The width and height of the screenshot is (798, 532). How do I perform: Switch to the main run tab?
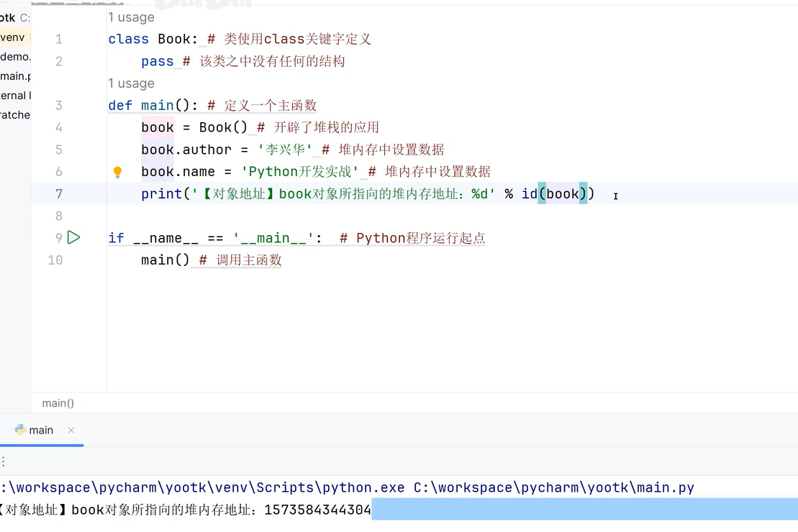(x=40, y=431)
